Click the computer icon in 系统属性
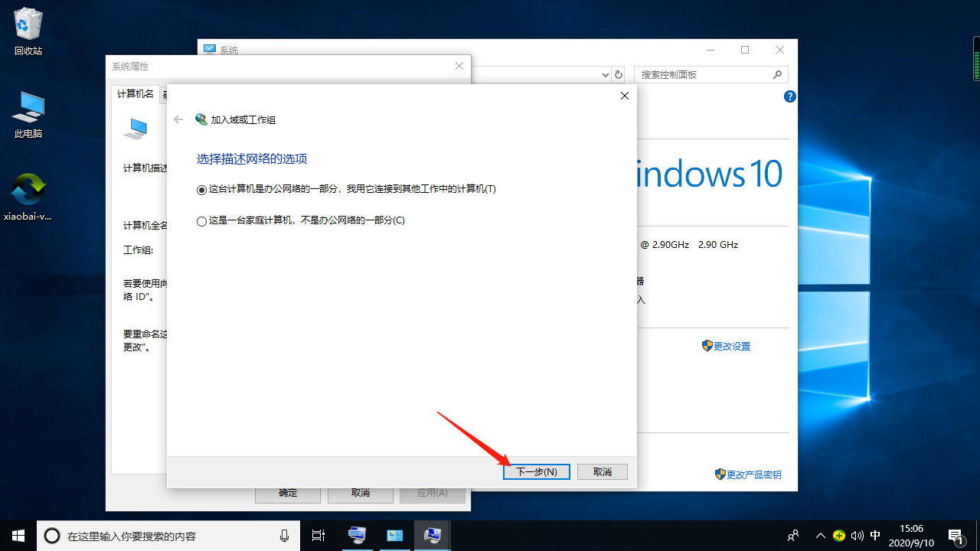 [136, 128]
